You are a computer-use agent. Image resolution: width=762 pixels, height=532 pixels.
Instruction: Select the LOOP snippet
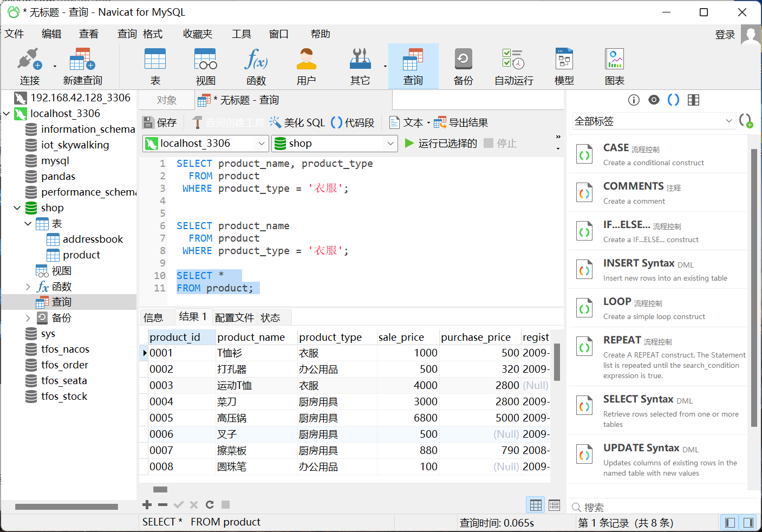[x=658, y=308]
